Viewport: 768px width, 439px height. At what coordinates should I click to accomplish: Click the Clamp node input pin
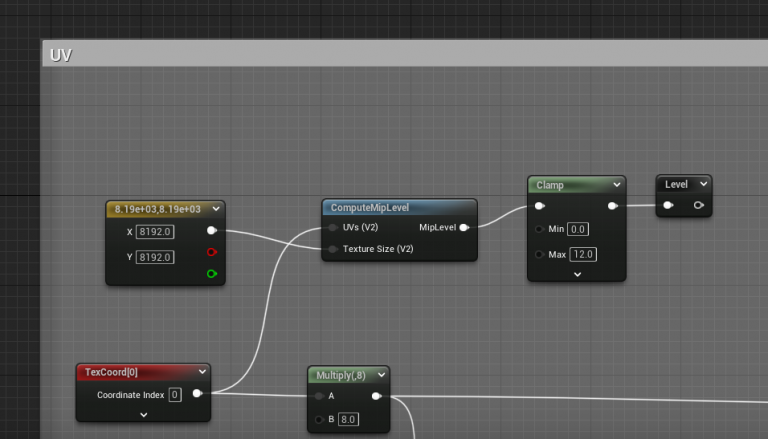point(539,206)
